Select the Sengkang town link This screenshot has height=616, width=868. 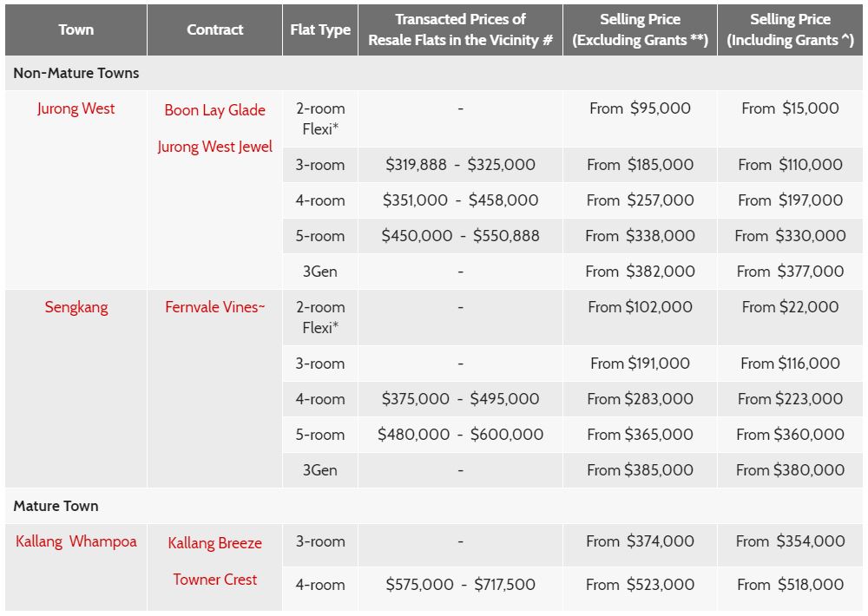click(76, 307)
